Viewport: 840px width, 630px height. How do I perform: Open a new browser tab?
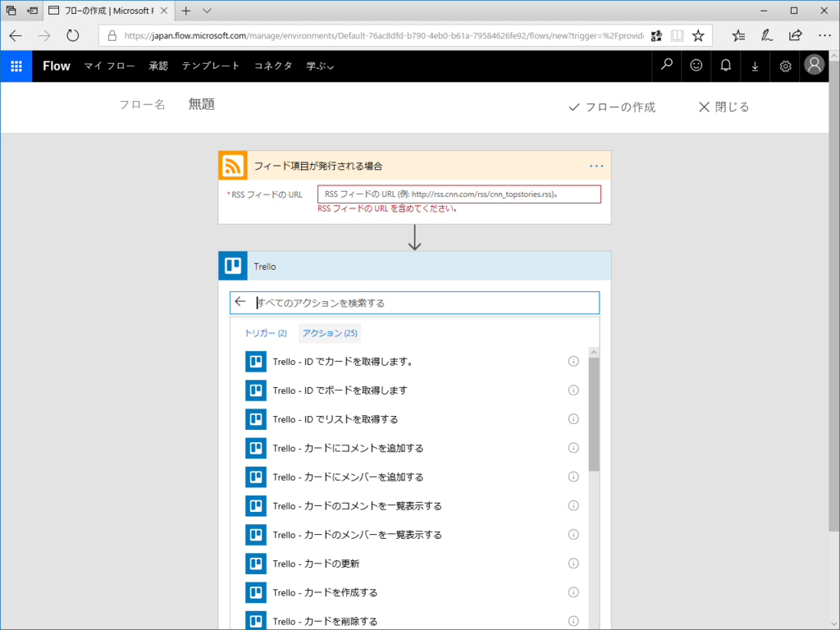[x=186, y=11]
